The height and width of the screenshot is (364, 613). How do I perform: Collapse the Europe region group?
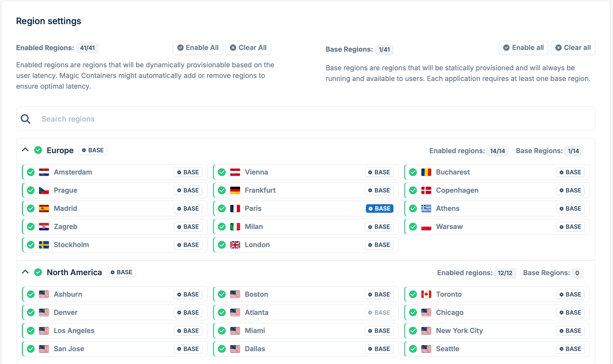point(25,150)
